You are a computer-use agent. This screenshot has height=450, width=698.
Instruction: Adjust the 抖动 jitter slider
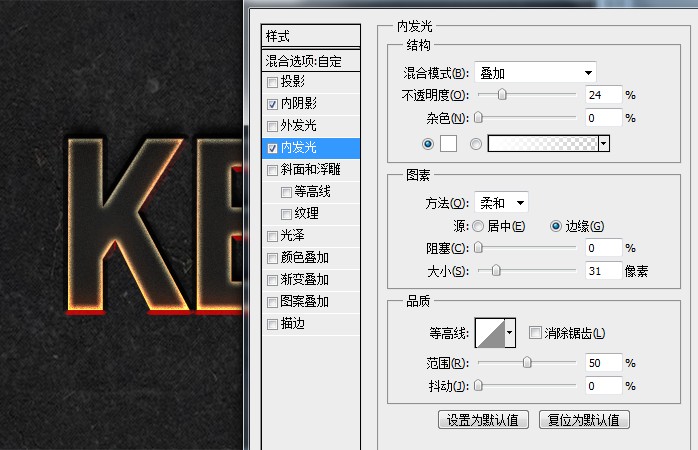pos(479,385)
